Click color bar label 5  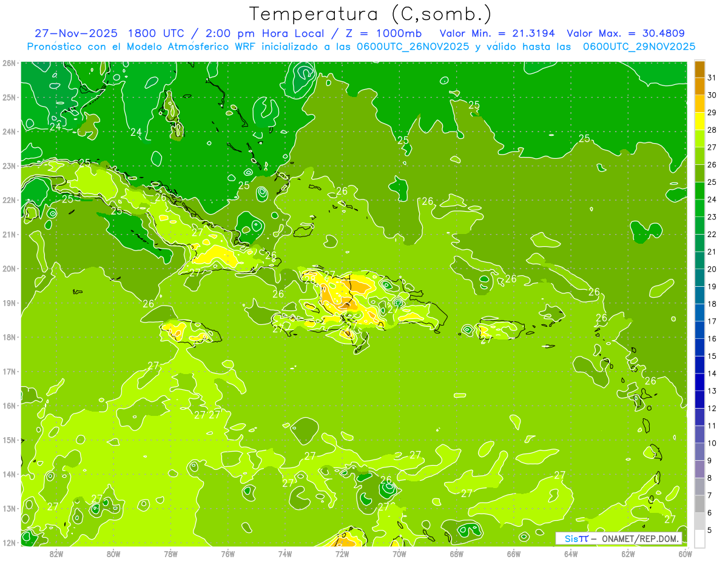pyautogui.click(x=710, y=530)
